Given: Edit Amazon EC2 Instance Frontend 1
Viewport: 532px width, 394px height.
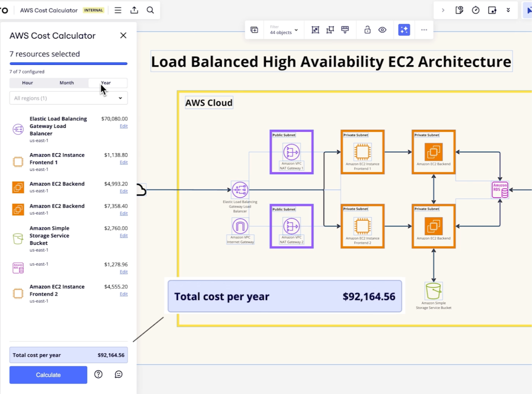Looking at the screenshot, I should [124, 163].
